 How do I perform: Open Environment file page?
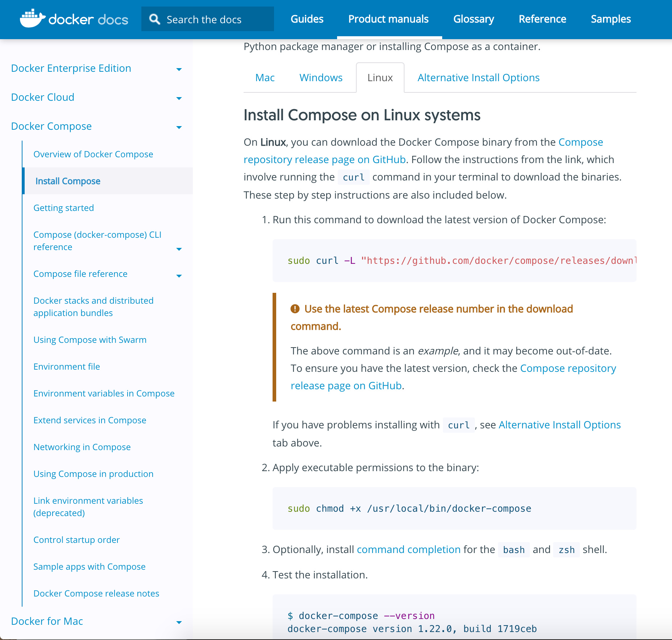tap(67, 366)
